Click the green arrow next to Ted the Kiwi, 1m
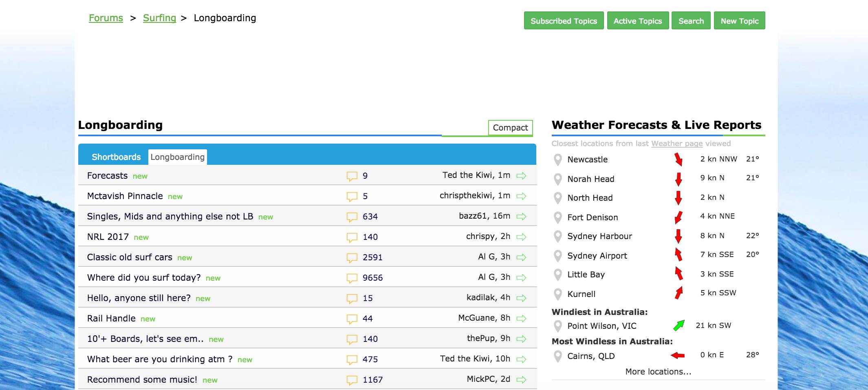868x390 pixels. [x=521, y=176]
